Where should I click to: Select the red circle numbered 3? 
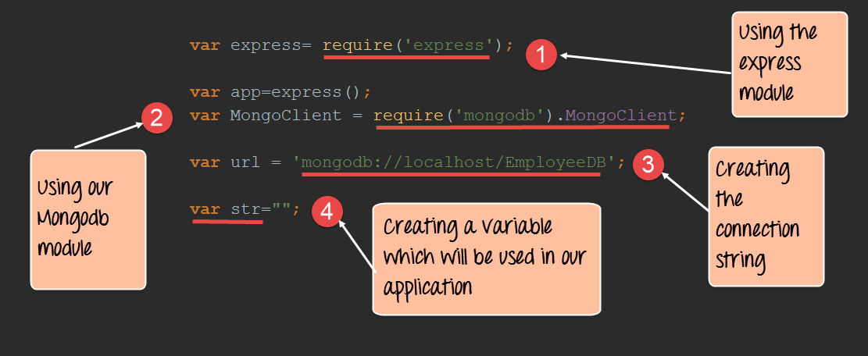click(x=648, y=163)
